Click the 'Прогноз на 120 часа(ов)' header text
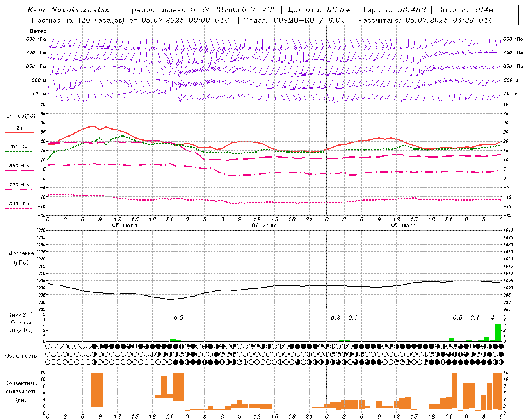Image resolution: width=525 pixels, height=420 pixels. [79, 20]
